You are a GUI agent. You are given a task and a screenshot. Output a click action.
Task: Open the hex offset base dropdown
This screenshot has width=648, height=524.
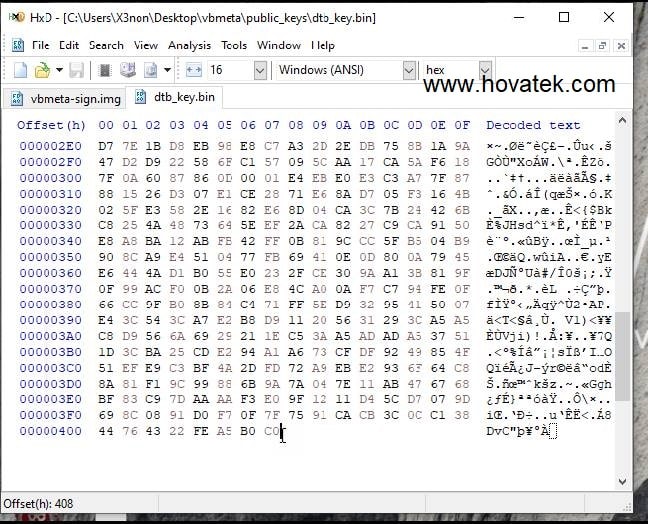tap(485, 70)
